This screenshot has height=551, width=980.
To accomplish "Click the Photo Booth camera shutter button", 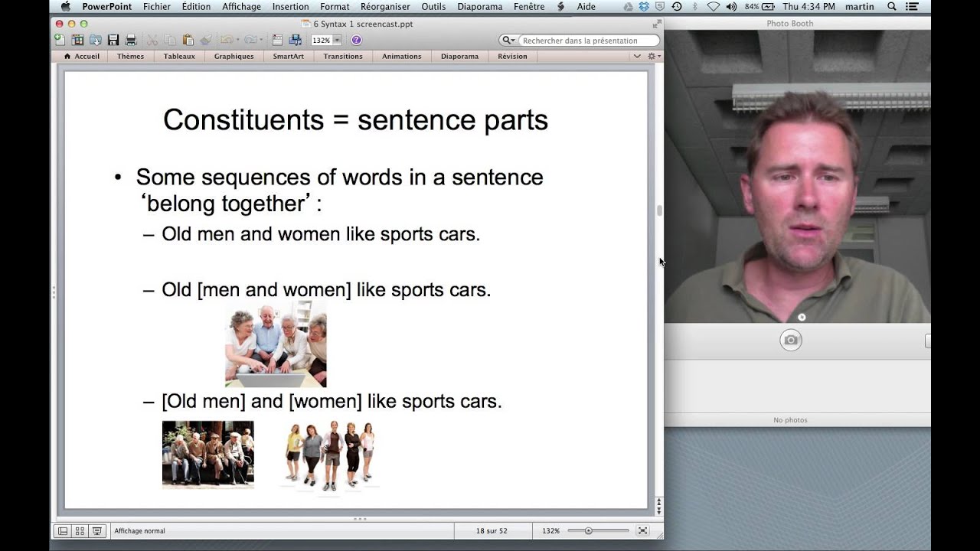I will [791, 340].
